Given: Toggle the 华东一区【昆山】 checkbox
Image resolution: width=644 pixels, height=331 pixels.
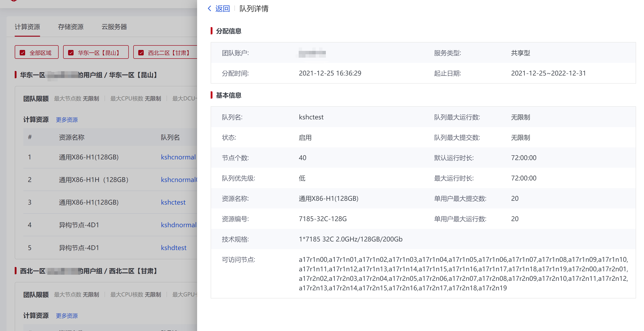Looking at the screenshot, I should pos(71,53).
